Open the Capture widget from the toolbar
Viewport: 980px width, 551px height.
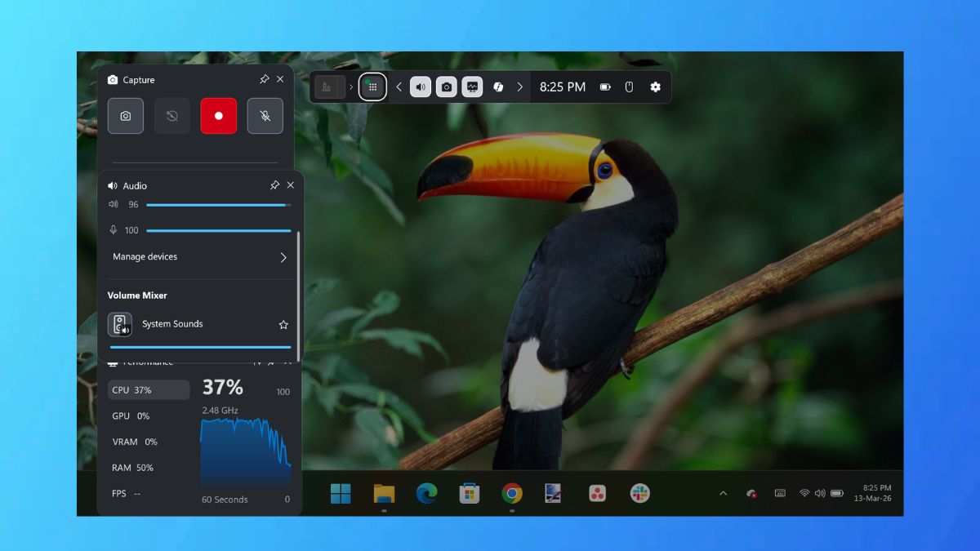[446, 87]
